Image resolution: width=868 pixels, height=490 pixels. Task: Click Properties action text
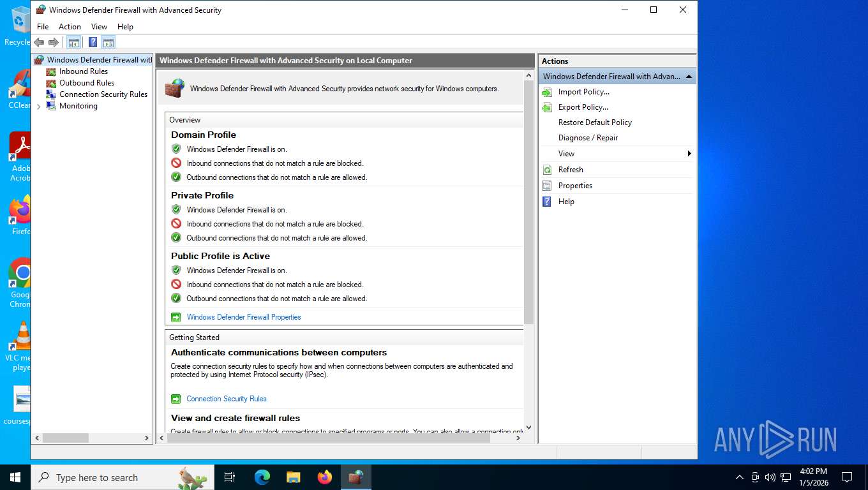575,186
